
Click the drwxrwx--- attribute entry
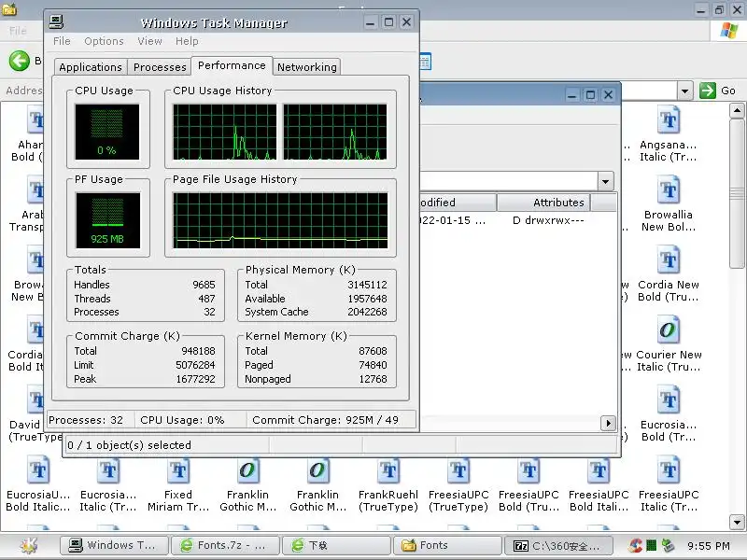(548, 220)
